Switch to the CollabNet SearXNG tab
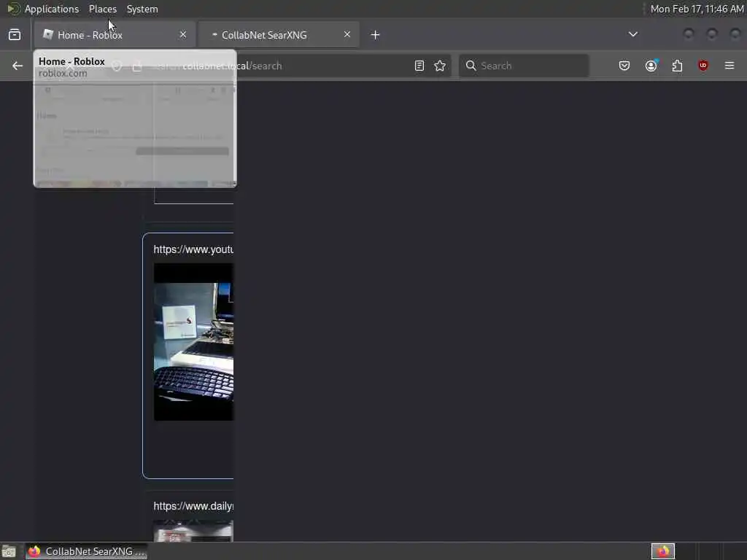 pyautogui.click(x=278, y=35)
